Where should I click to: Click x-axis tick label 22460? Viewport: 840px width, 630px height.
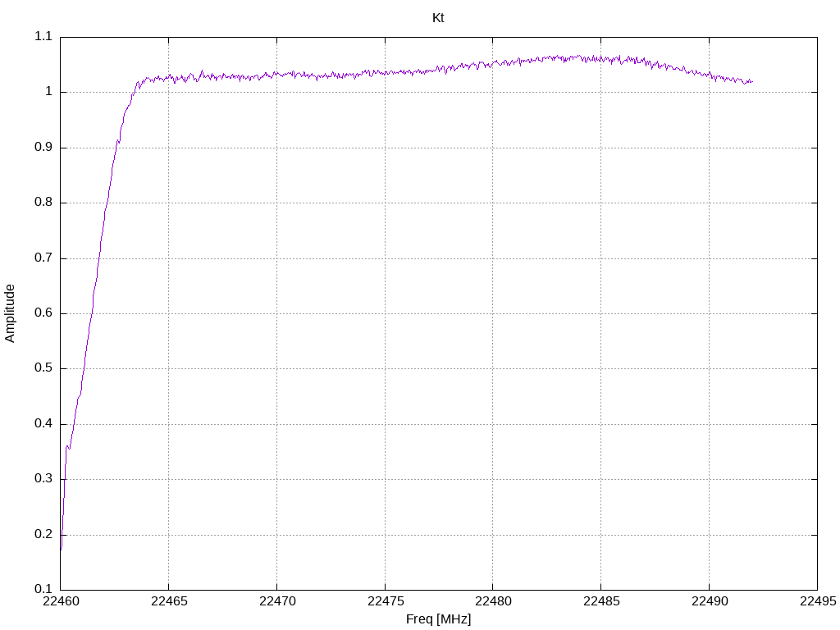tap(61, 601)
